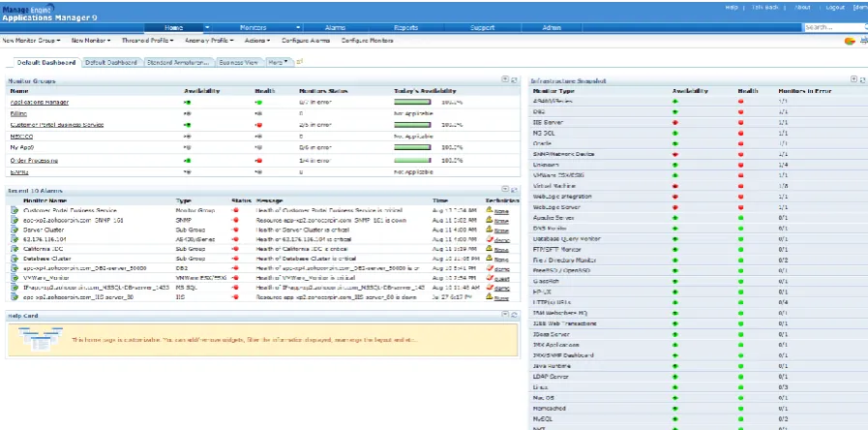
Task: Click alarm icon beside VMWare_Monitor row
Action: pos(15,278)
